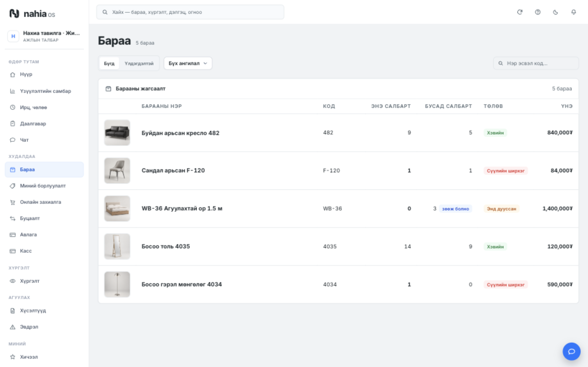The image size is (588, 367).
Task: Click the зөөж болно badge for WB-36
Action: 455,209
